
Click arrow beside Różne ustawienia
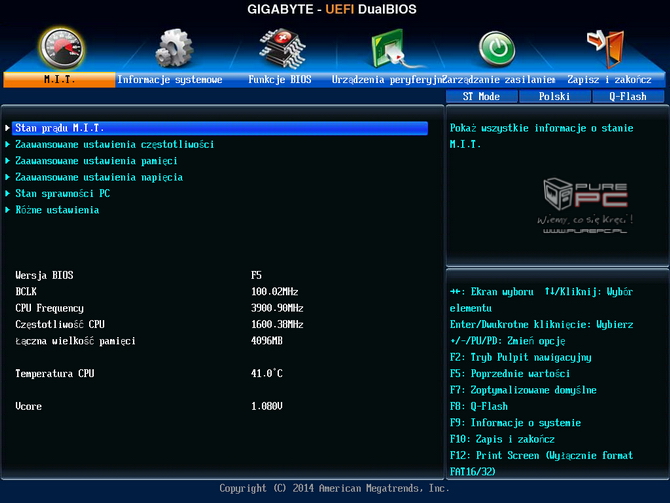[7, 210]
